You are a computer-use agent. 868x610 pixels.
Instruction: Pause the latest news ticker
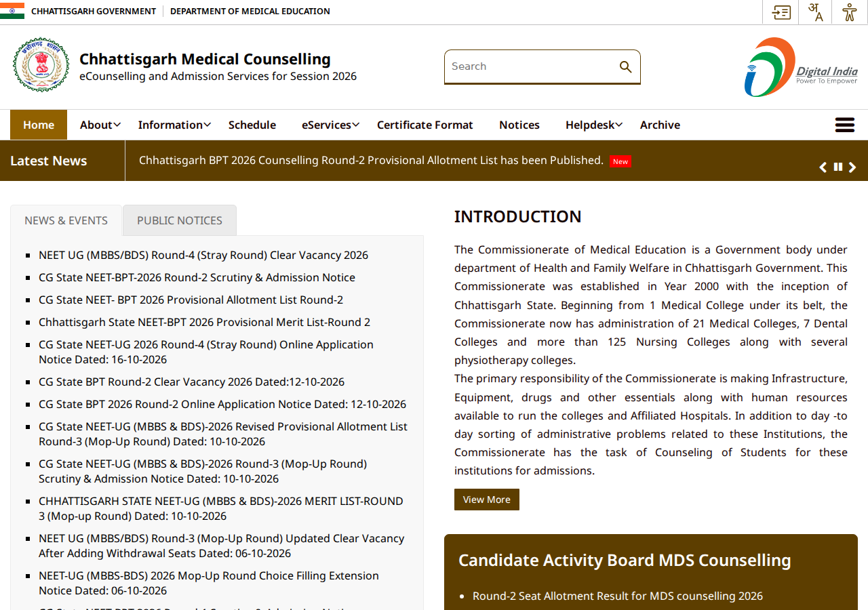tap(838, 167)
